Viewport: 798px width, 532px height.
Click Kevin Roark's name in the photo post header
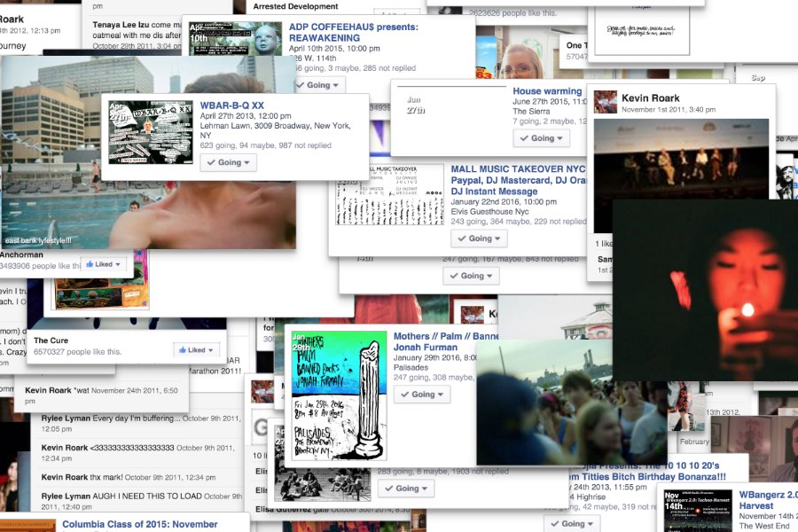tap(651, 98)
